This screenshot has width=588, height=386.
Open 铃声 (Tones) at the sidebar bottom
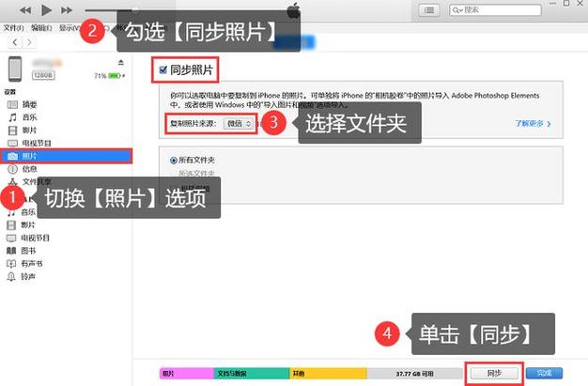coord(29,277)
